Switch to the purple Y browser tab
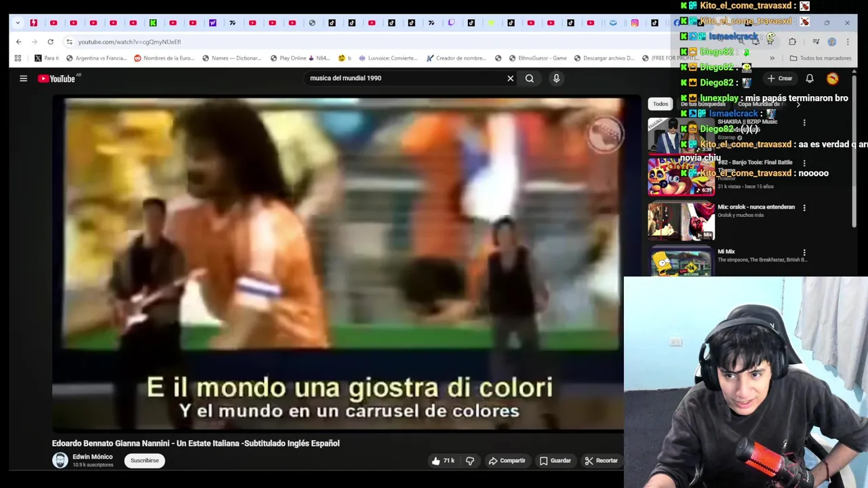868x488 pixels. [212, 22]
